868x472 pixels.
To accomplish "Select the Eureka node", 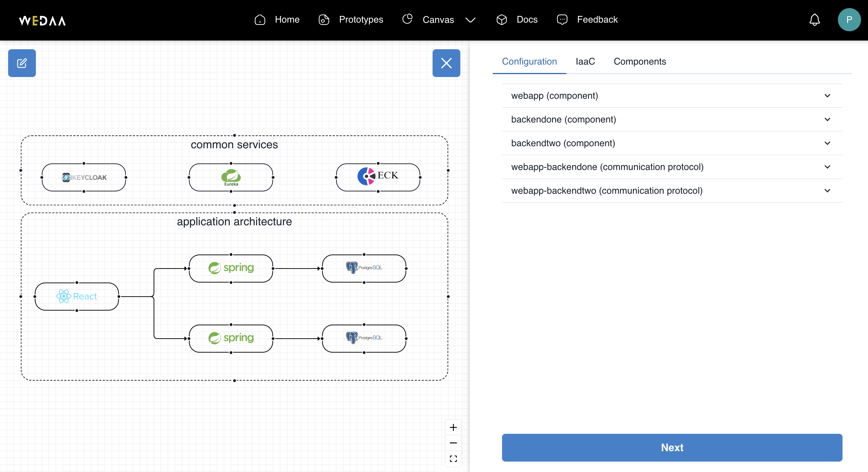I will tap(231, 177).
